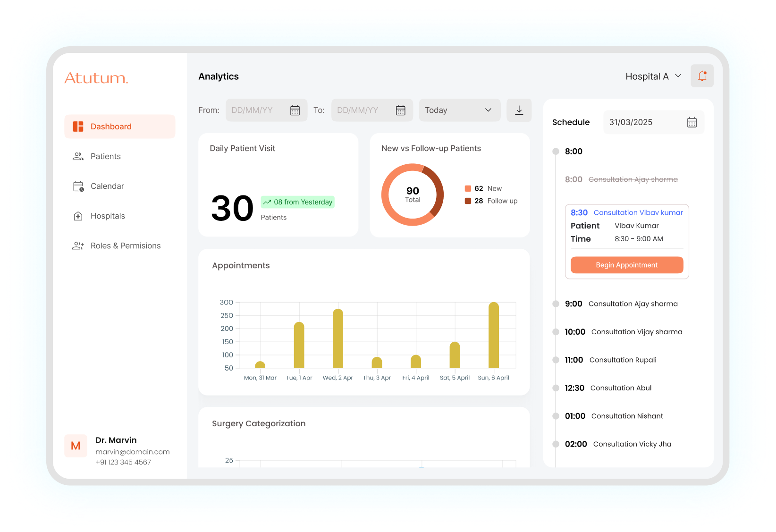
Task: Open the Patients section
Action: (105, 156)
